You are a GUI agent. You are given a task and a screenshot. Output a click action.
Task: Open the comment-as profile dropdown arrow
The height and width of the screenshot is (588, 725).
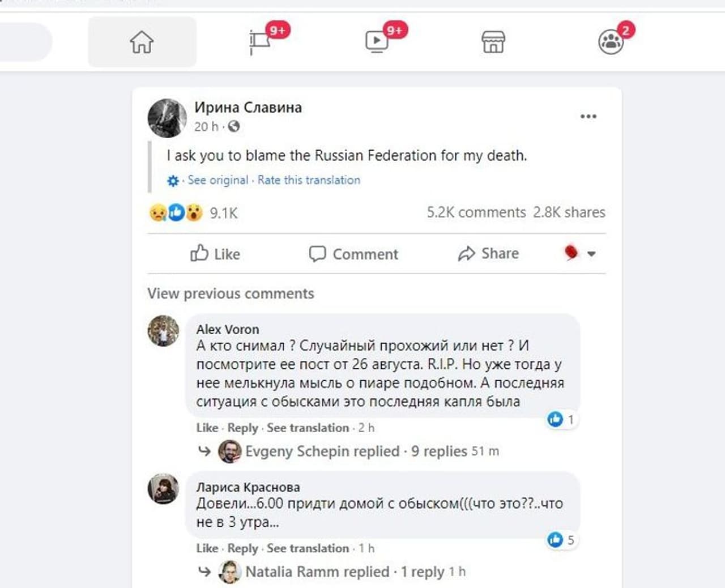click(591, 254)
